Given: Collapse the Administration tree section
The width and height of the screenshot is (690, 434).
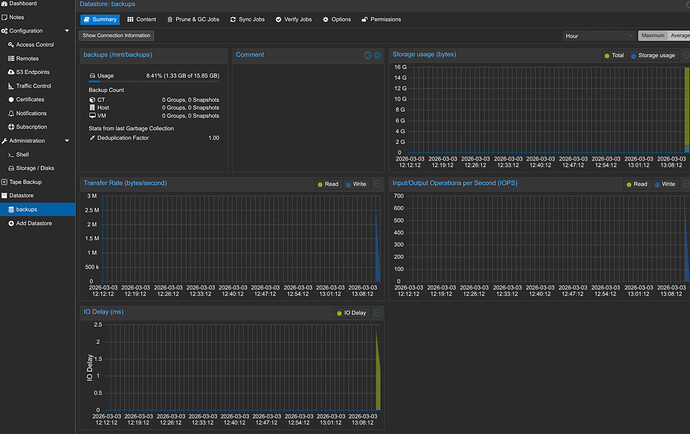Looking at the screenshot, I should [x=66, y=141].
